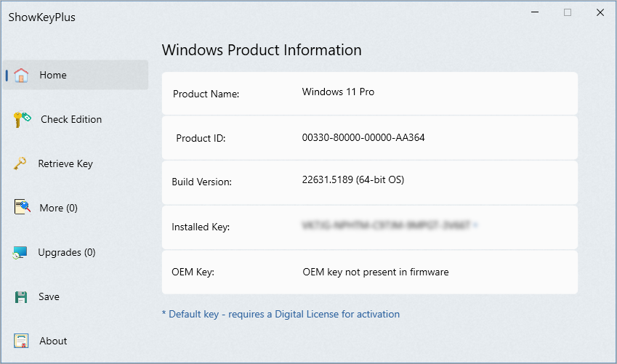This screenshot has width=617, height=364.
Task: Open the About page label
Action: [x=53, y=341]
